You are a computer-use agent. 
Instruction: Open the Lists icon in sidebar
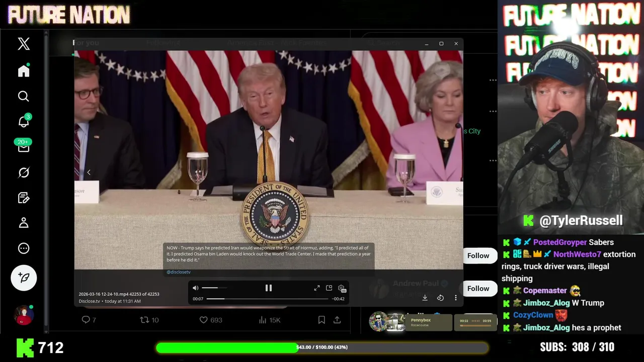pos(24,198)
